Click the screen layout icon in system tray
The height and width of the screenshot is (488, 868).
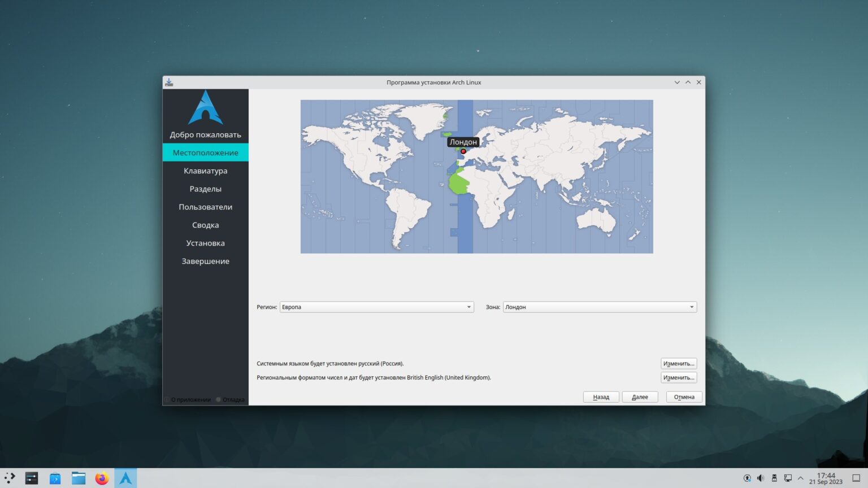coord(788,478)
